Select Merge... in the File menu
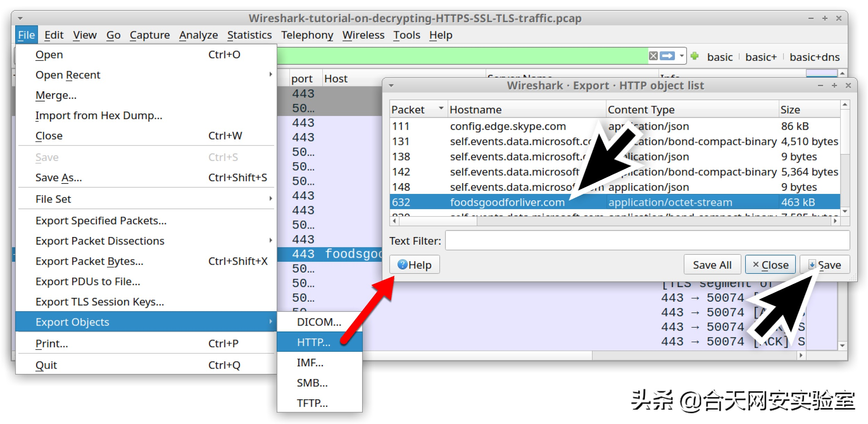 point(146,95)
